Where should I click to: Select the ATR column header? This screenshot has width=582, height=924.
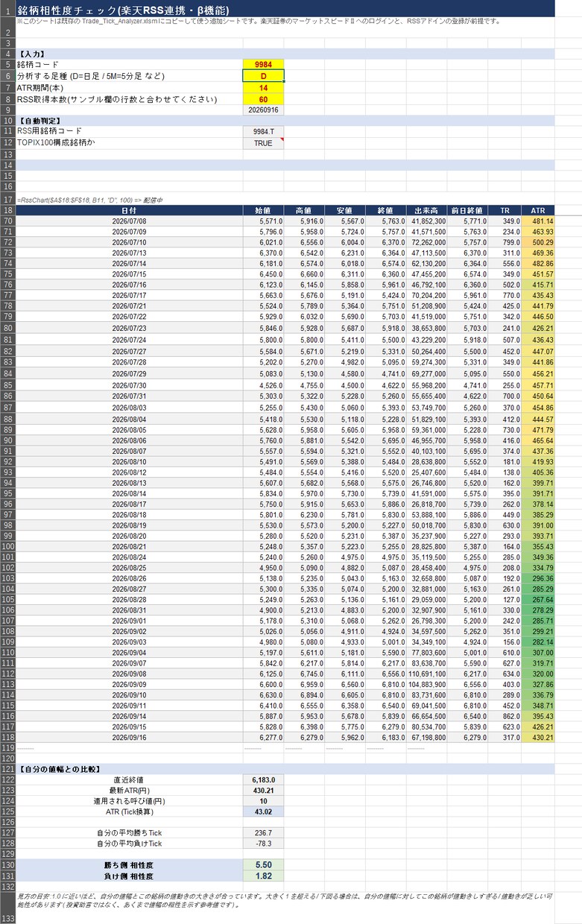538,211
